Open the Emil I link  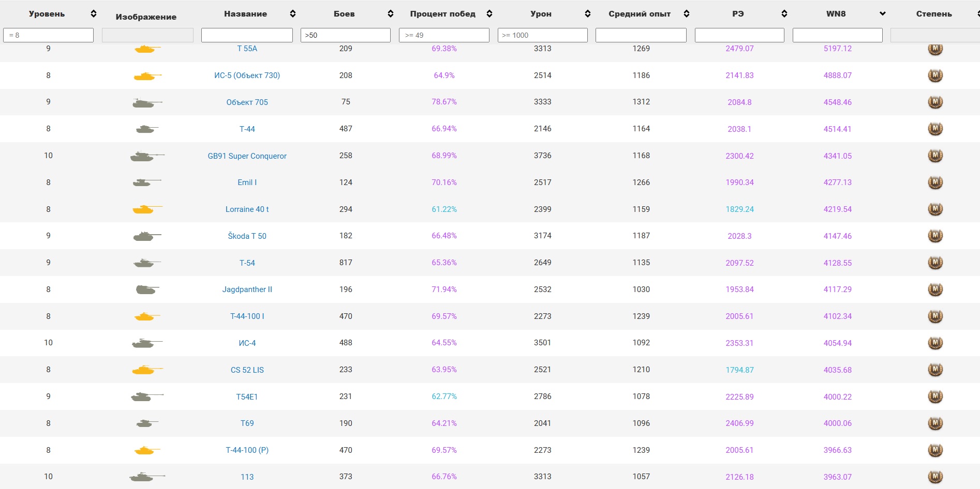point(247,182)
